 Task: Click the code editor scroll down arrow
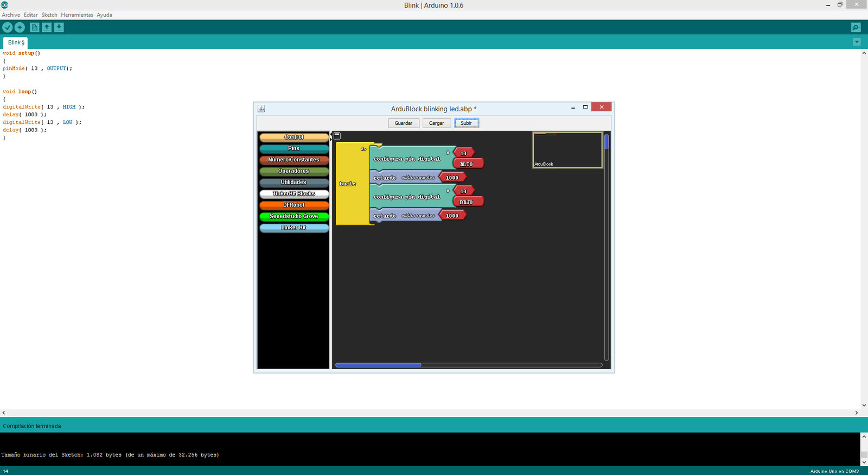(x=864, y=405)
